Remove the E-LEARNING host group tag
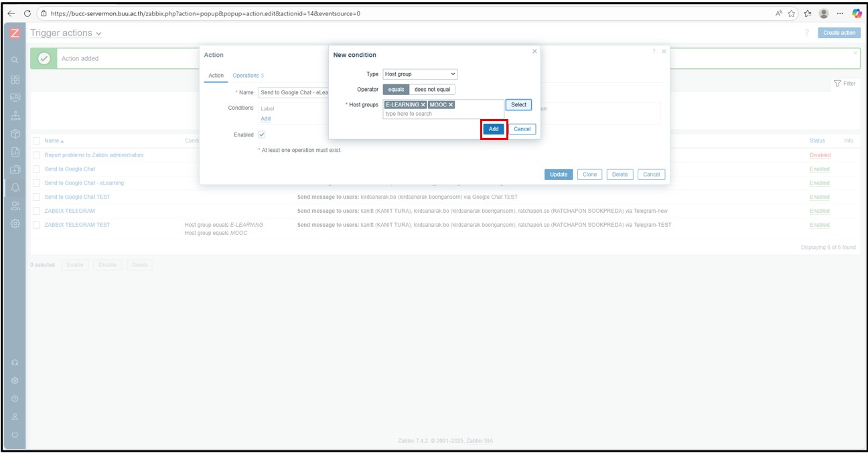 pos(423,105)
